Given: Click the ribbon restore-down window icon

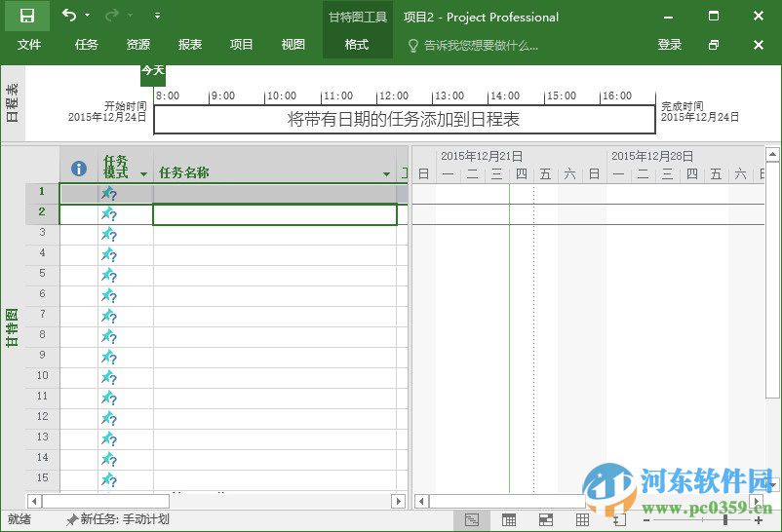Looking at the screenshot, I should point(714,45).
